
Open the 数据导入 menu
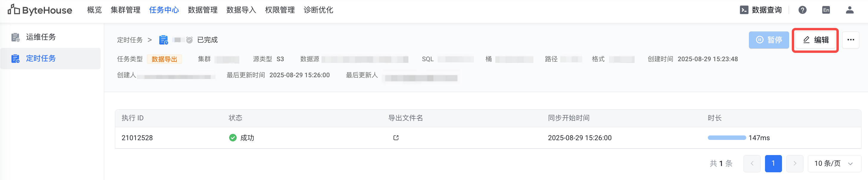click(241, 10)
